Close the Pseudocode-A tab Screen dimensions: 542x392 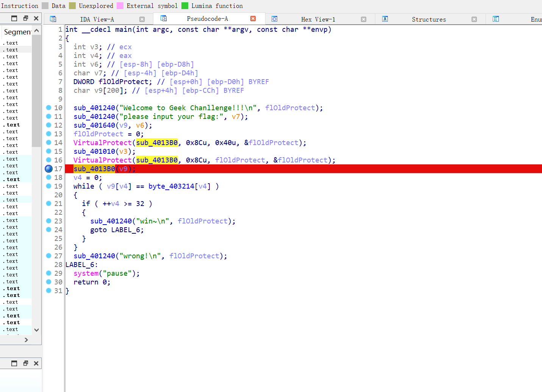[253, 19]
